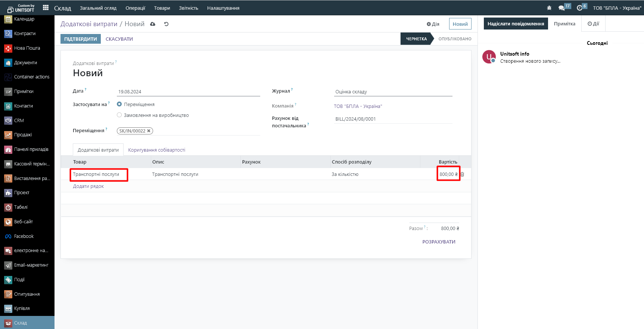
Task: Open the Налаштування menu
Action: tap(223, 8)
